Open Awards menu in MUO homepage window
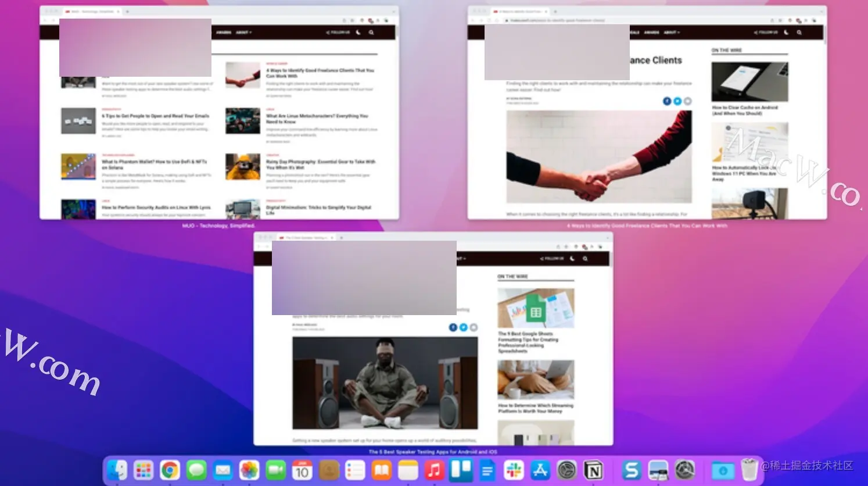The height and width of the screenshot is (486, 868). point(224,33)
